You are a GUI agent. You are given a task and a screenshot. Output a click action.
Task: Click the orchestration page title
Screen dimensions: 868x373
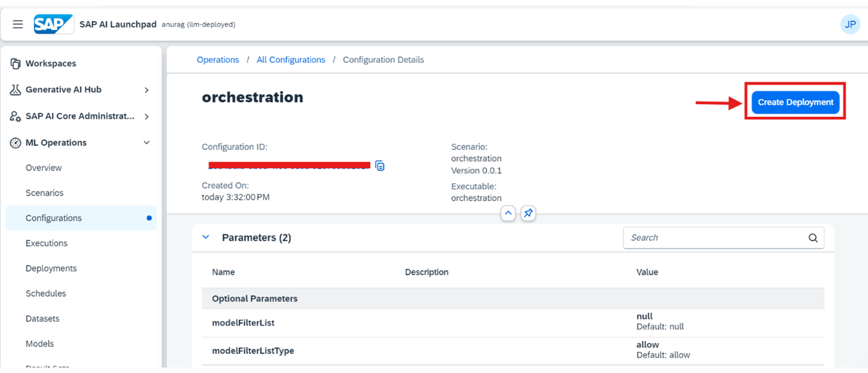point(252,97)
